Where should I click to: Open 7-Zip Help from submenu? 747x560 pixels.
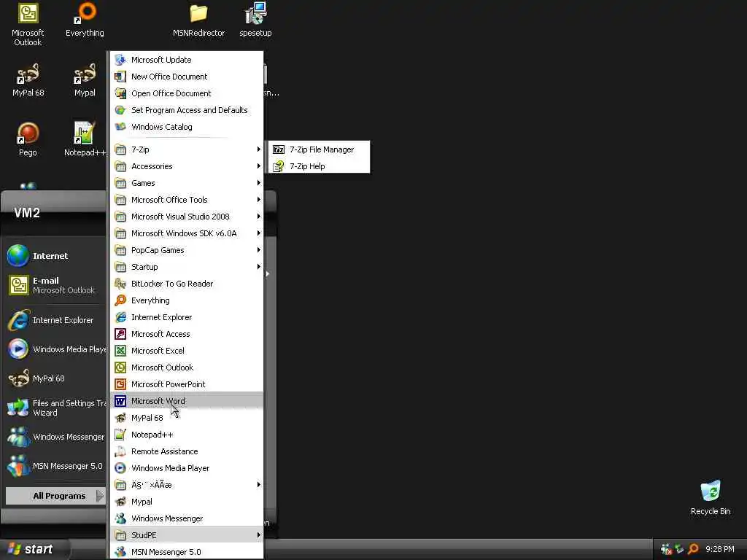[x=320, y=166]
